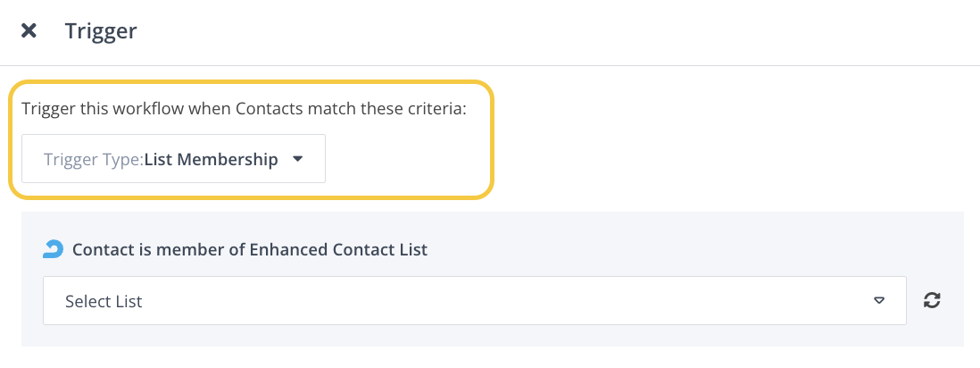
Task: Refresh the Enhanced Contact List options
Action: (x=932, y=301)
